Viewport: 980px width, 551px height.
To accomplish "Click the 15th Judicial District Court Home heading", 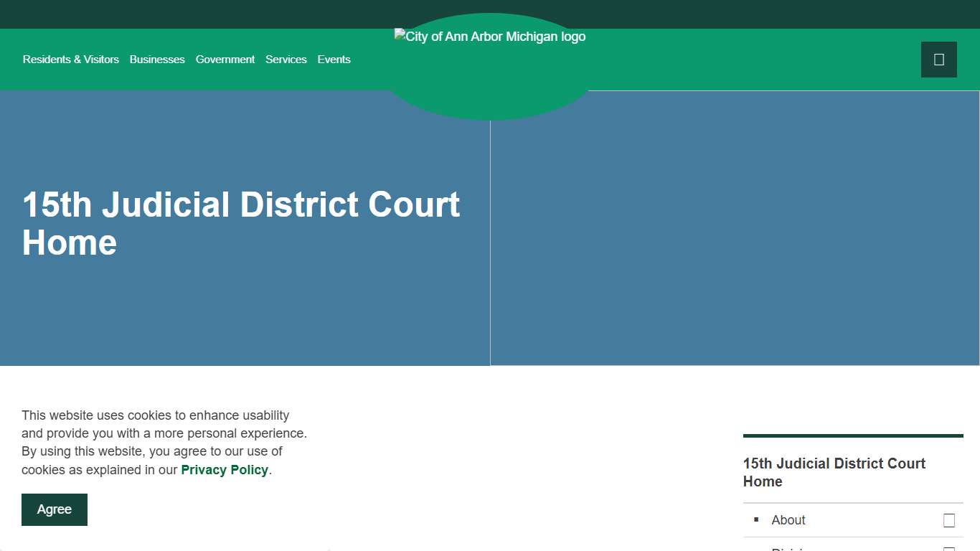I will coord(834,472).
